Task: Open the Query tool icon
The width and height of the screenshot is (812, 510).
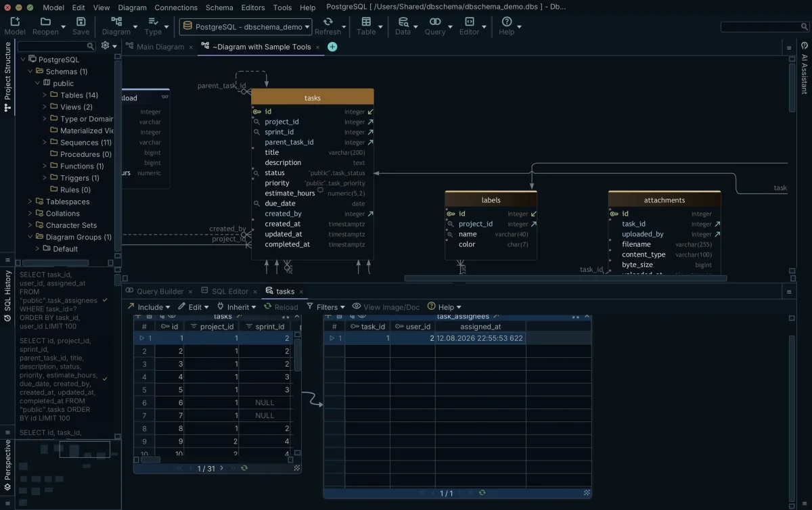Action: click(x=435, y=22)
